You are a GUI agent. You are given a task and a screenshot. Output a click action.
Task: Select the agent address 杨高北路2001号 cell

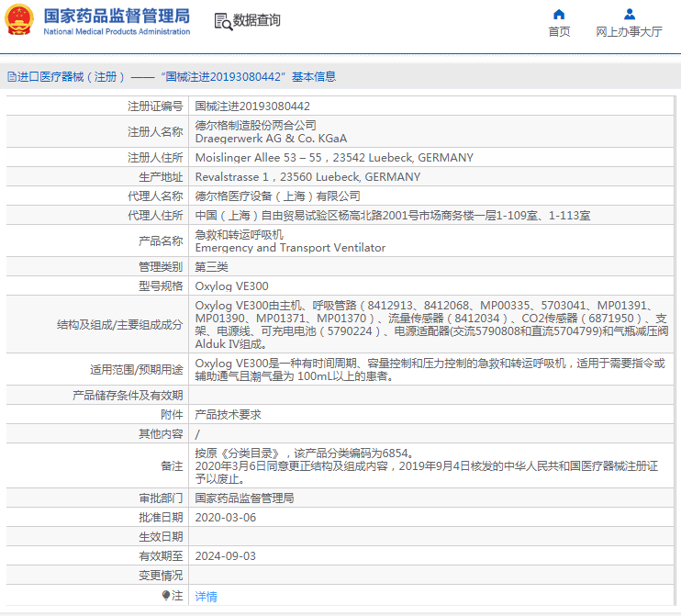(x=431, y=216)
